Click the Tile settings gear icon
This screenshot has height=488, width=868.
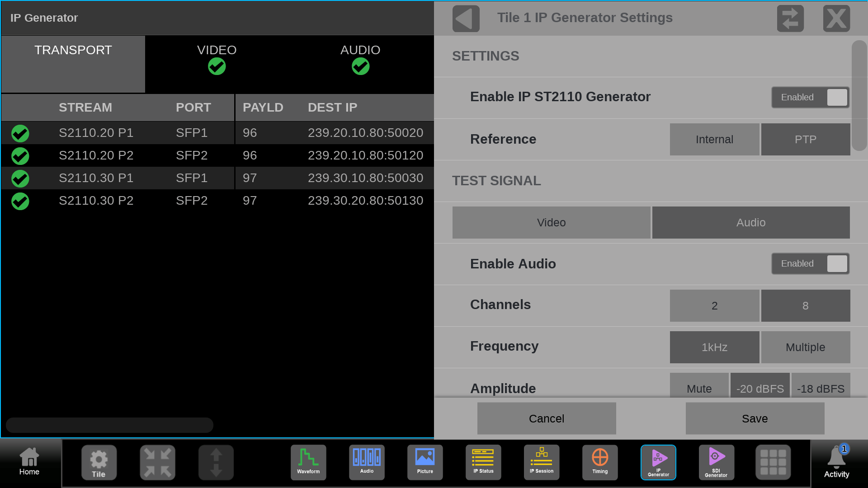coord(99,462)
